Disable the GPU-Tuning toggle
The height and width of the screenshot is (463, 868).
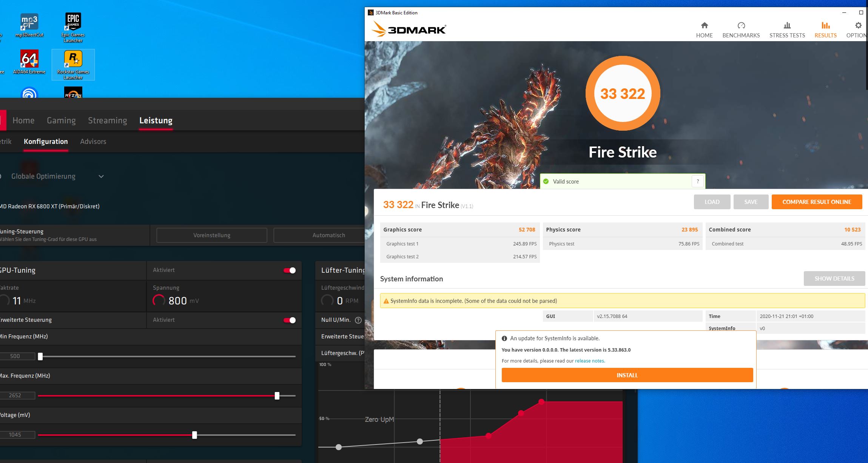tap(290, 270)
